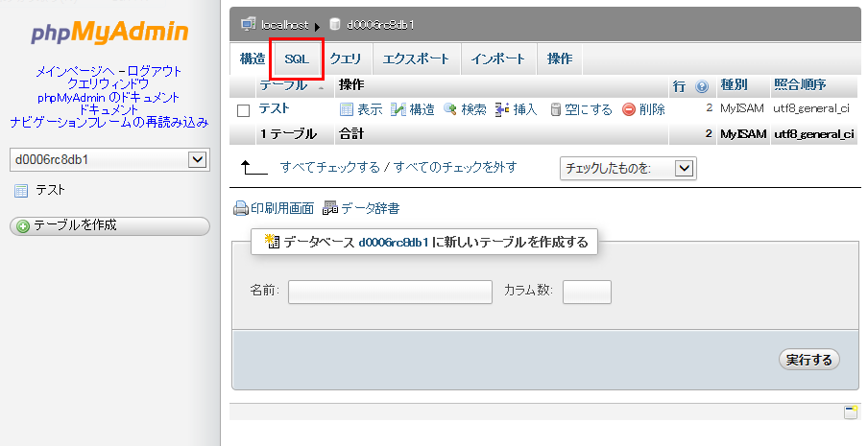
Task: Click the すべてチェックする link
Action: 330,167
